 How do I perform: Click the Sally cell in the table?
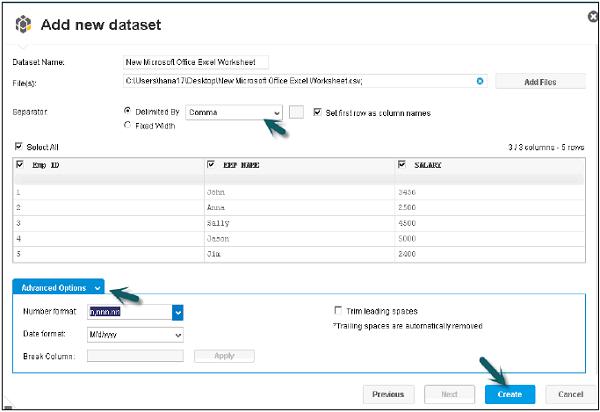tap(299, 223)
